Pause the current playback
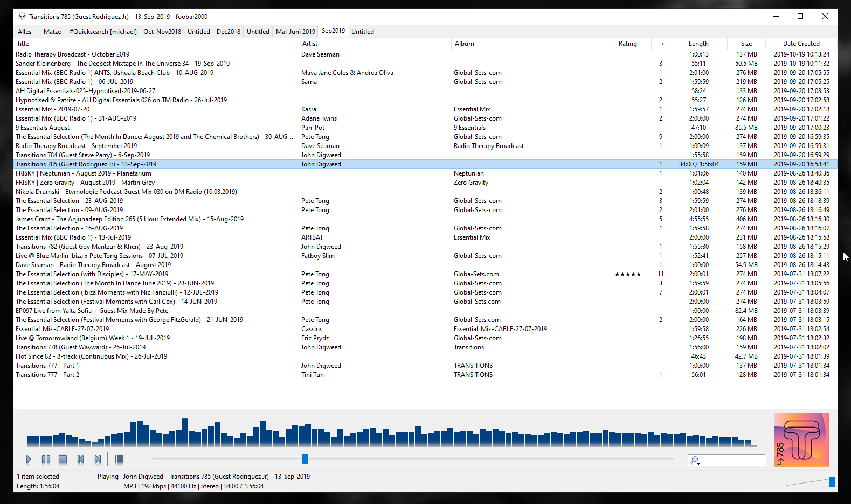This screenshot has width=851, height=504. (x=46, y=459)
